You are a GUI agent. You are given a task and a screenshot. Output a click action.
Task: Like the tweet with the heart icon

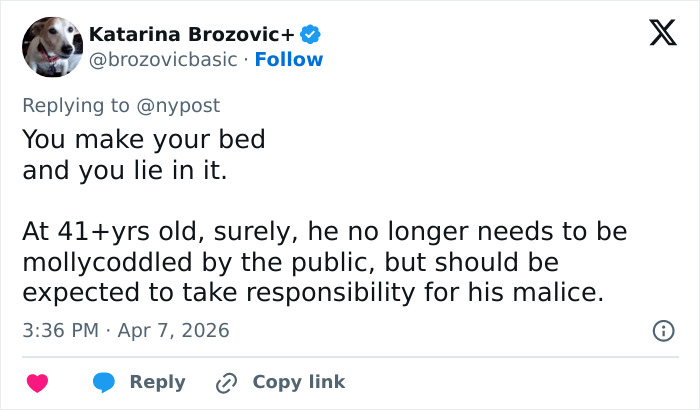(38, 382)
